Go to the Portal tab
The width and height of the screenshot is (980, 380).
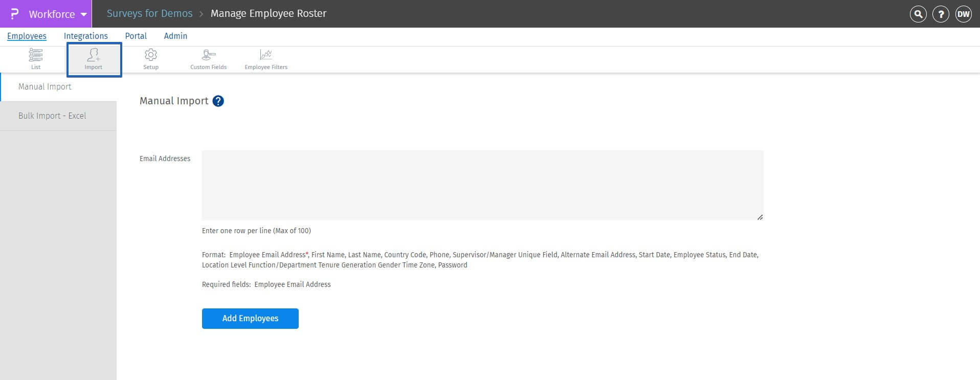136,36
